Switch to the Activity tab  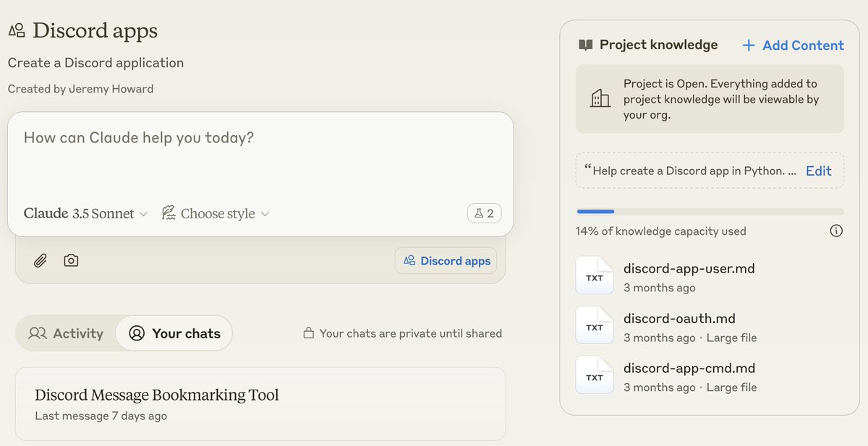click(66, 333)
